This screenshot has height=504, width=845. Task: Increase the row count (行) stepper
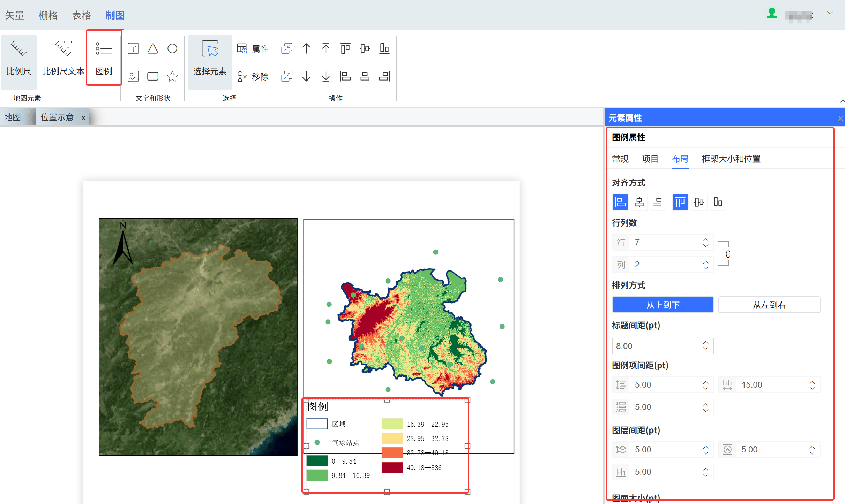(705, 240)
